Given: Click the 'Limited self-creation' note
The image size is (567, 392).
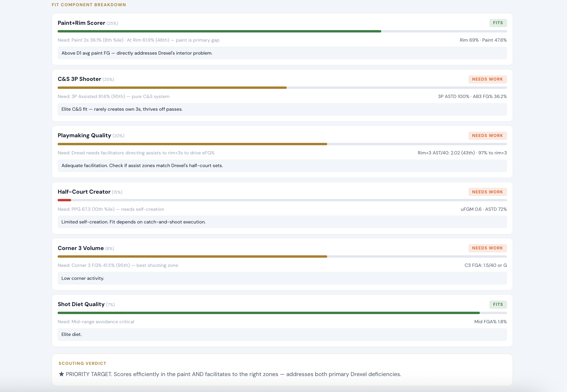Looking at the screenshot, I should point(282,222).
